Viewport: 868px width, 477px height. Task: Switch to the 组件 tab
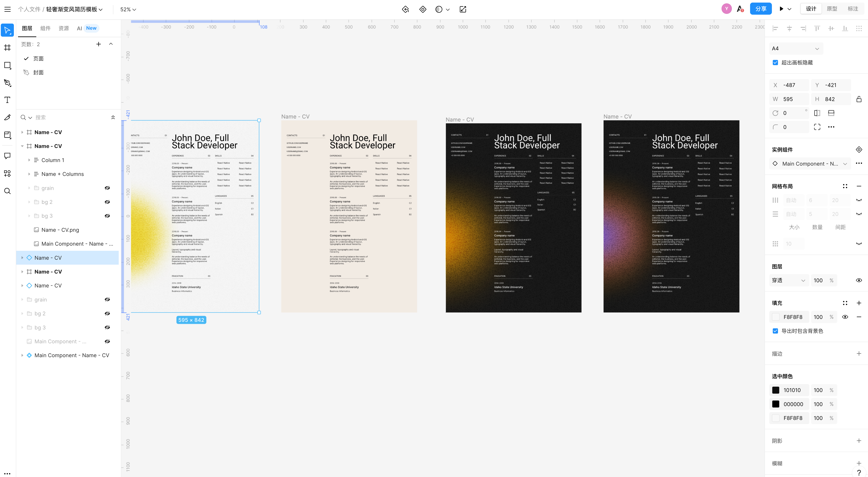(x=45, y=28)
